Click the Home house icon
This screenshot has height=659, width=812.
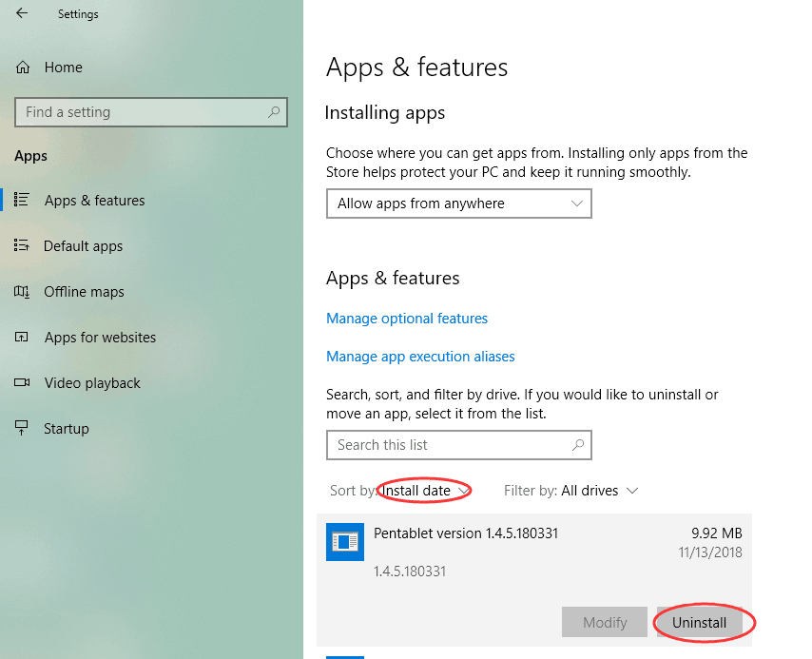pos(23,68)
